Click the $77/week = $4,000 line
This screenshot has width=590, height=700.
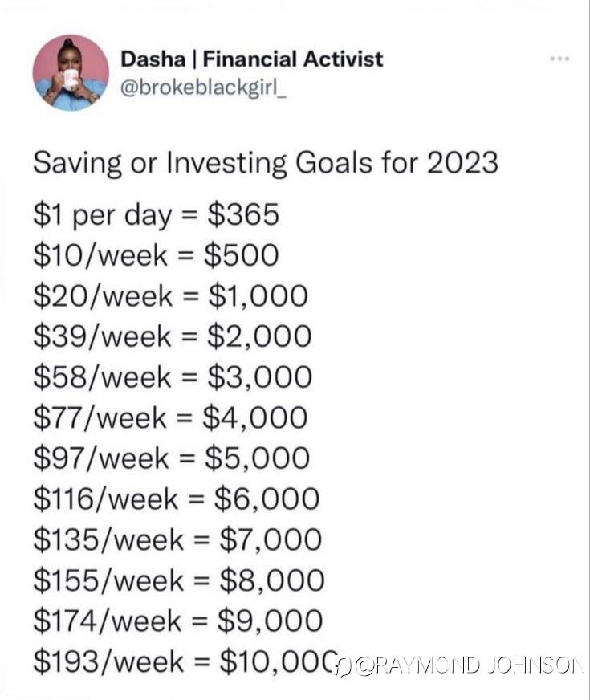170,418
